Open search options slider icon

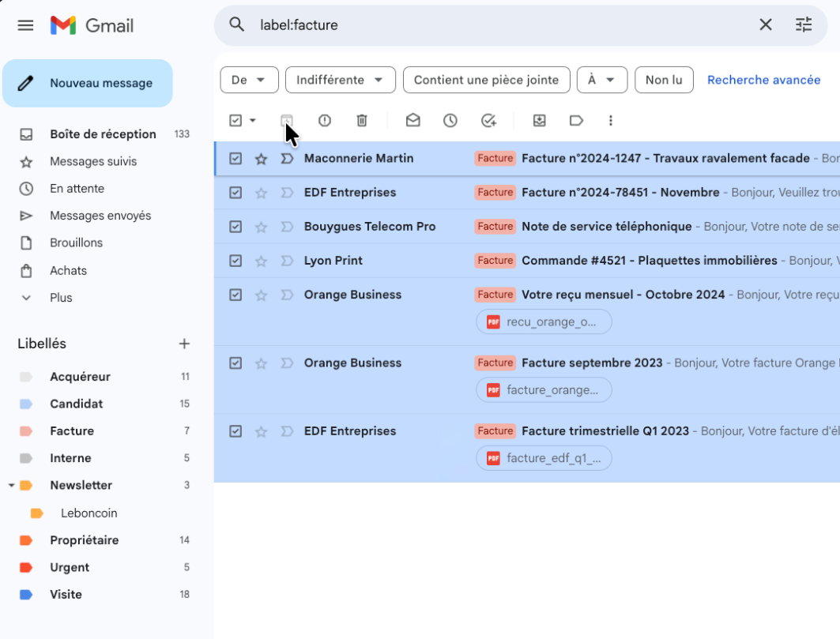tap(804, 24)
